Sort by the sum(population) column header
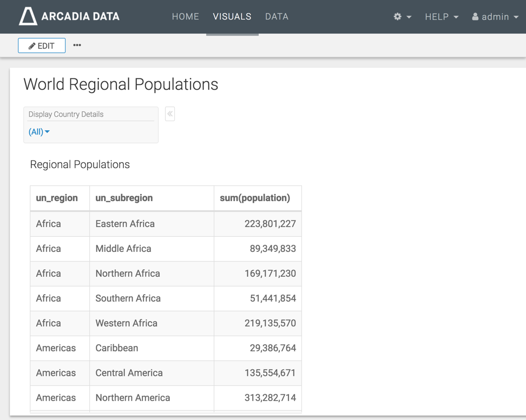Screen dimensions: 526x420 [x=255, y=198]
